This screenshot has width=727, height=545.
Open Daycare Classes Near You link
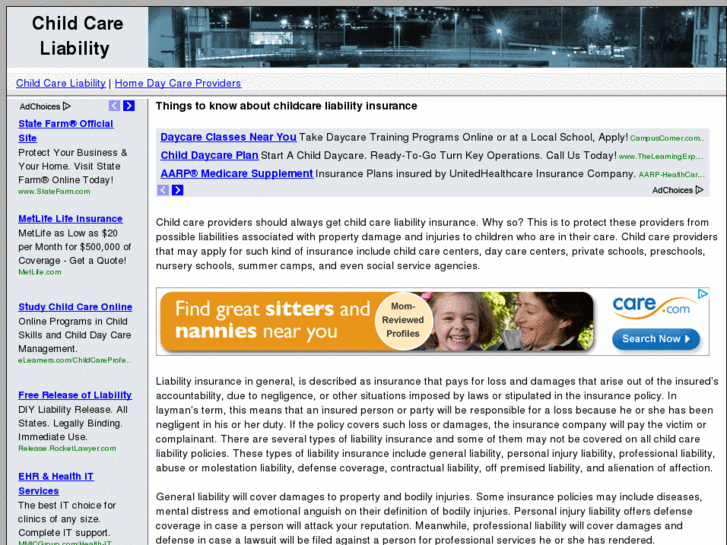click(228, 137)
